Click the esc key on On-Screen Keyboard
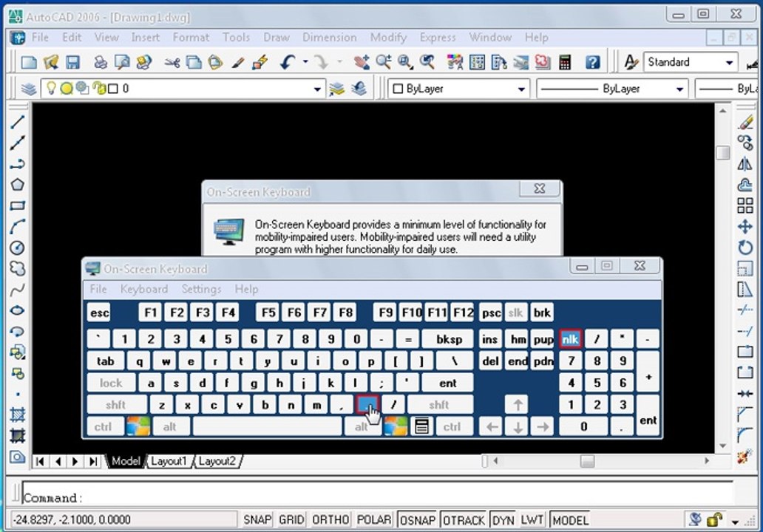The width and height of the screenshot is (763, 532). [x=99, y=313]
